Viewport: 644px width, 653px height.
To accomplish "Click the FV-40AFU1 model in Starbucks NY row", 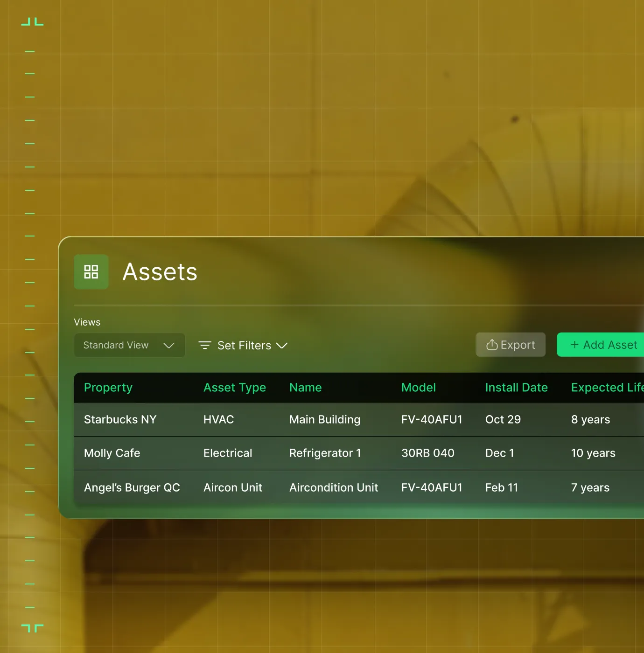I will tap(432, 419).
